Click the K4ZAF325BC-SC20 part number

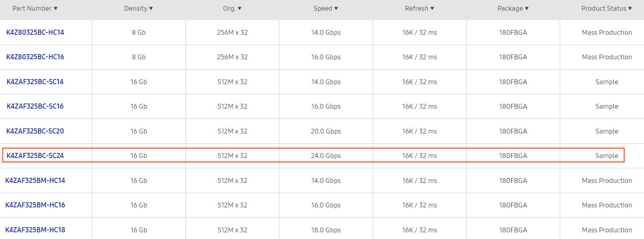click(x=35, y=131)
